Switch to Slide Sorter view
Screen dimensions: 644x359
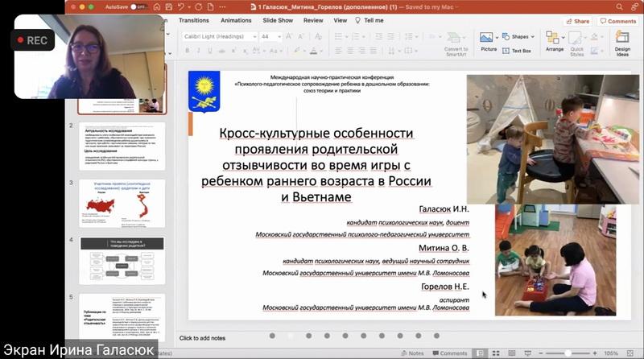[496, 353]
